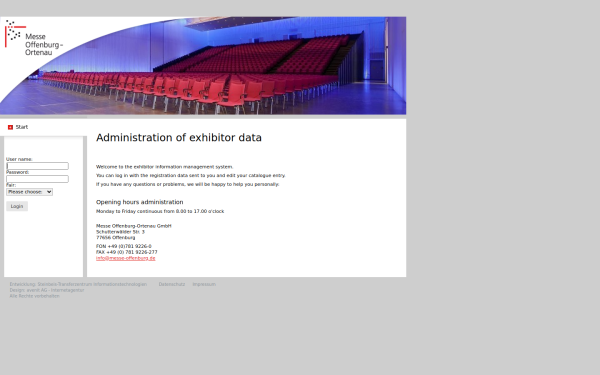Open the Start menu item
600x375 pixels.
[22, 127]
